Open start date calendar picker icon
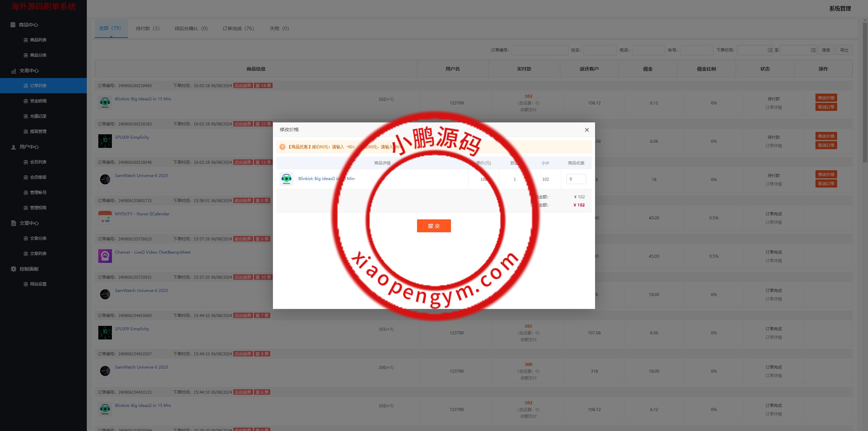The height and width of the screenshot is (431, 868). [770, 50]
